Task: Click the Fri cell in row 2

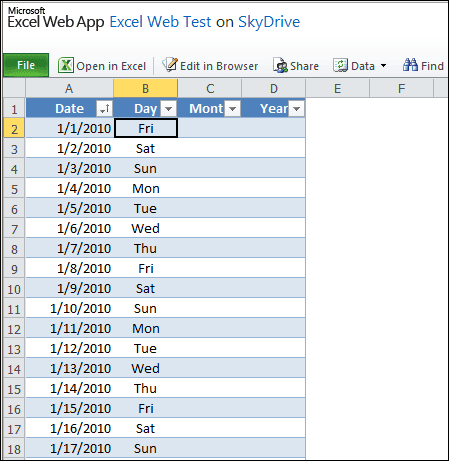Action: click(146, 128)
